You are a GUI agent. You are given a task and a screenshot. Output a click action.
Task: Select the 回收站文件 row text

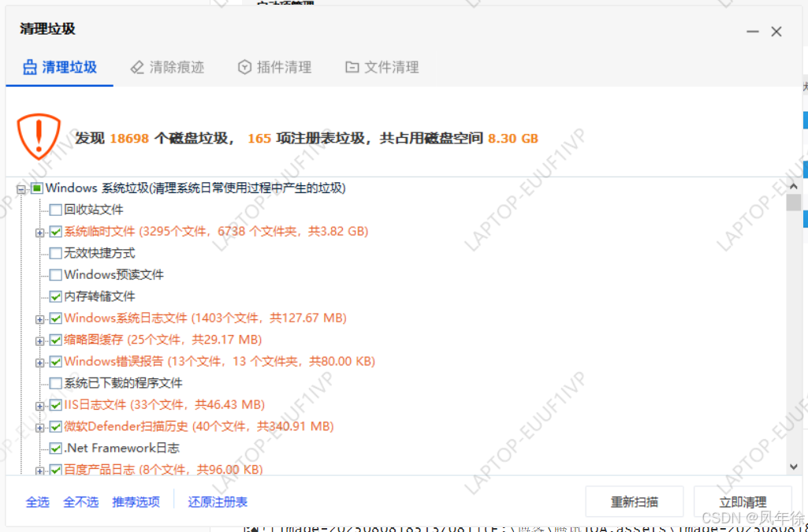pos(94,210)
